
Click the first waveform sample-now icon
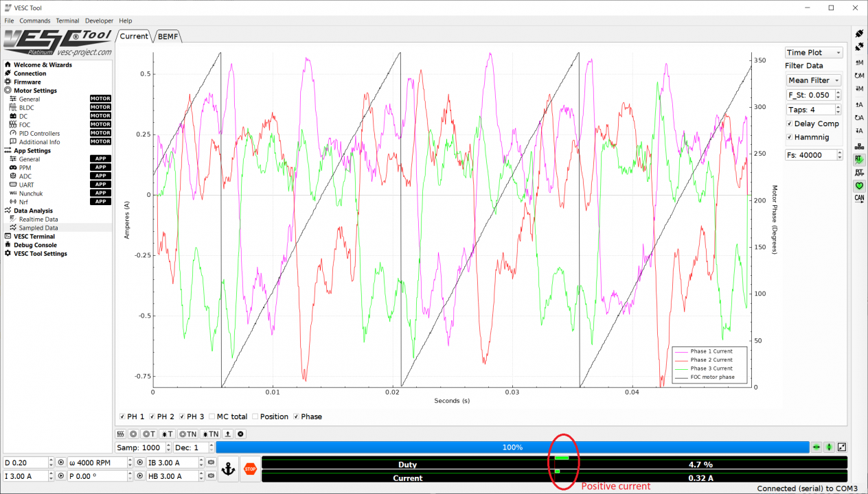120,434
